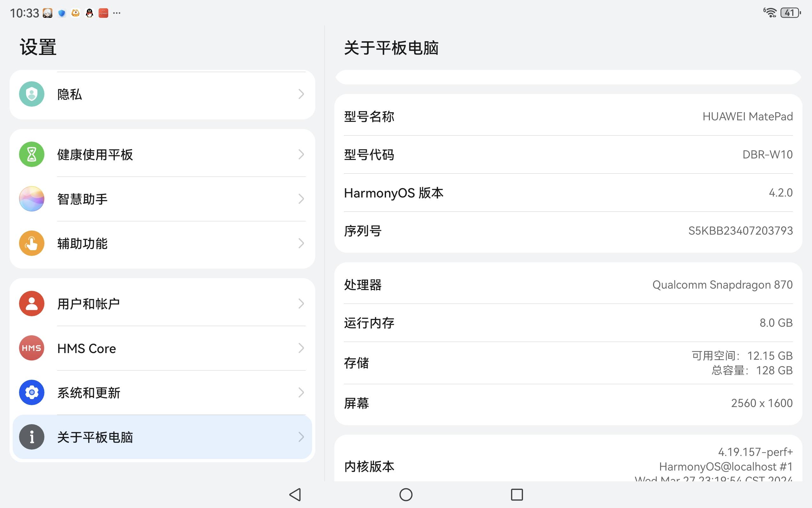Tap the Home circle navigation button

click(x=406, y=495)
